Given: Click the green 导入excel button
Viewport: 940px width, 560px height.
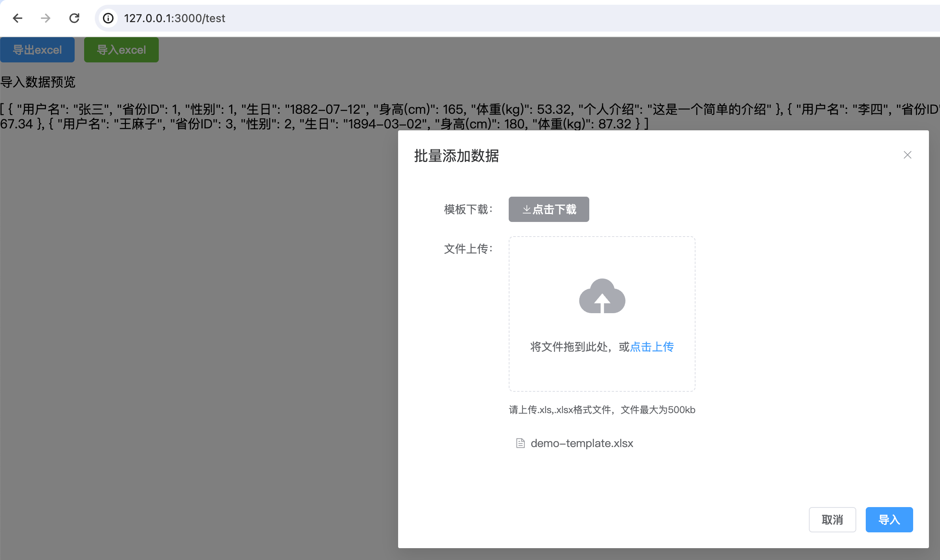Looking at the screenshot, I should pyautogui.click(x=121, y=50).
